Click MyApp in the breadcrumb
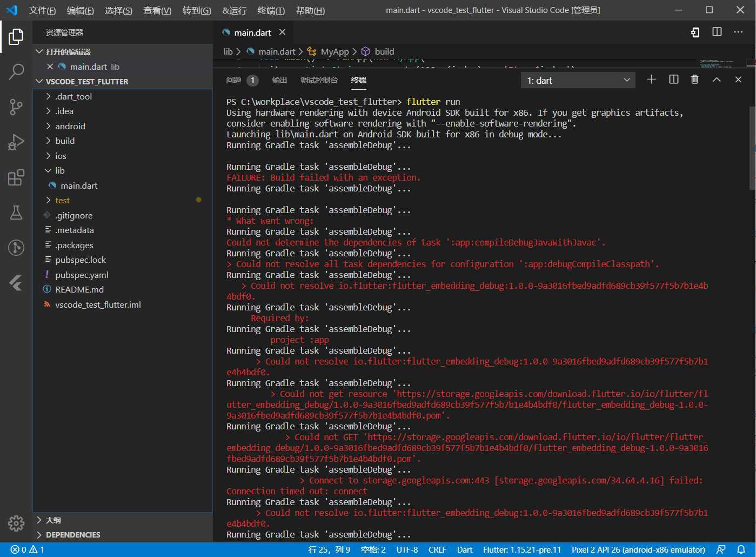This screenshot has height=557, width=756. click(x=334, y=51)
